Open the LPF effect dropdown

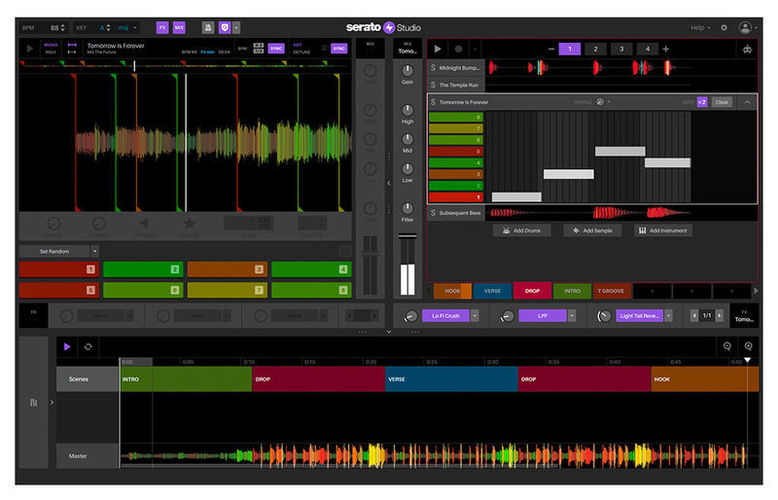click(x=572, y=316)
